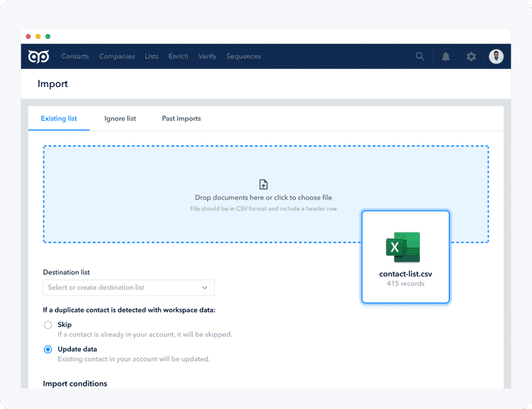Click the red close window button
This screenshot has height=409, width=532.
[28, 36]
